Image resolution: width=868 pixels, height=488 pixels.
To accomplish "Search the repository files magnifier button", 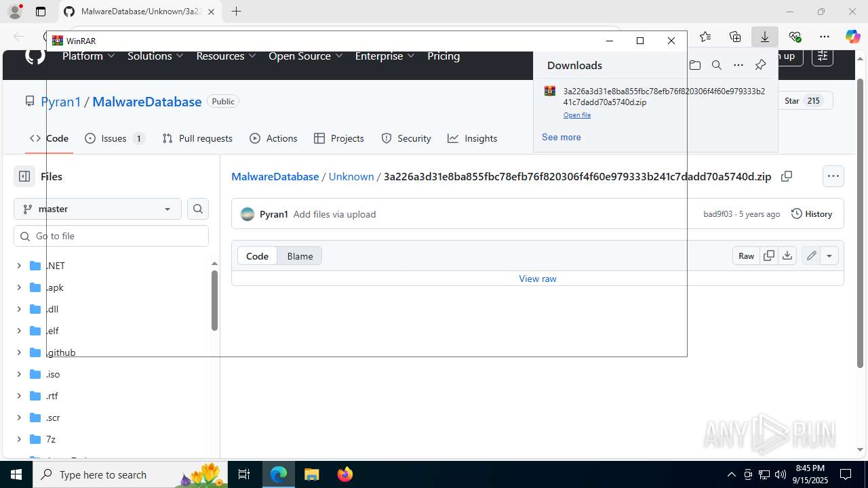I will (x=198, y=209).
